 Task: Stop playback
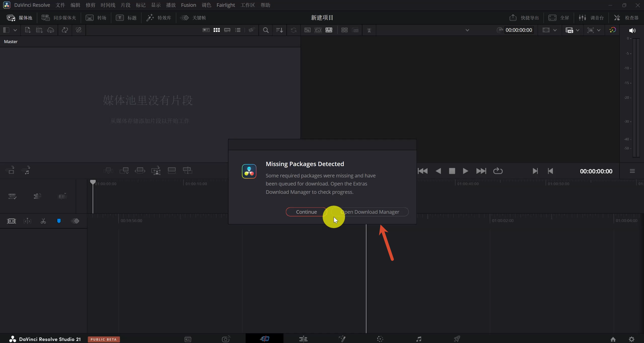pyautogui.click(x=452, y=171)
